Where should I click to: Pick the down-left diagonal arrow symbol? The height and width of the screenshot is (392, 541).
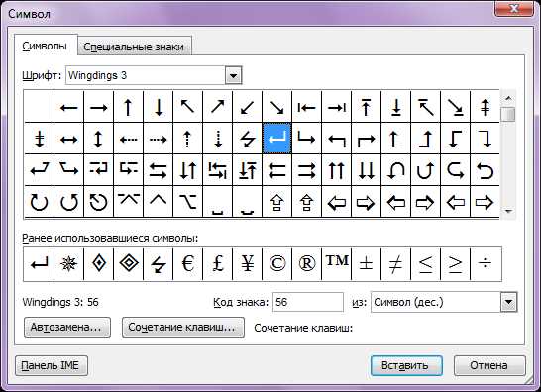(248, 107)
